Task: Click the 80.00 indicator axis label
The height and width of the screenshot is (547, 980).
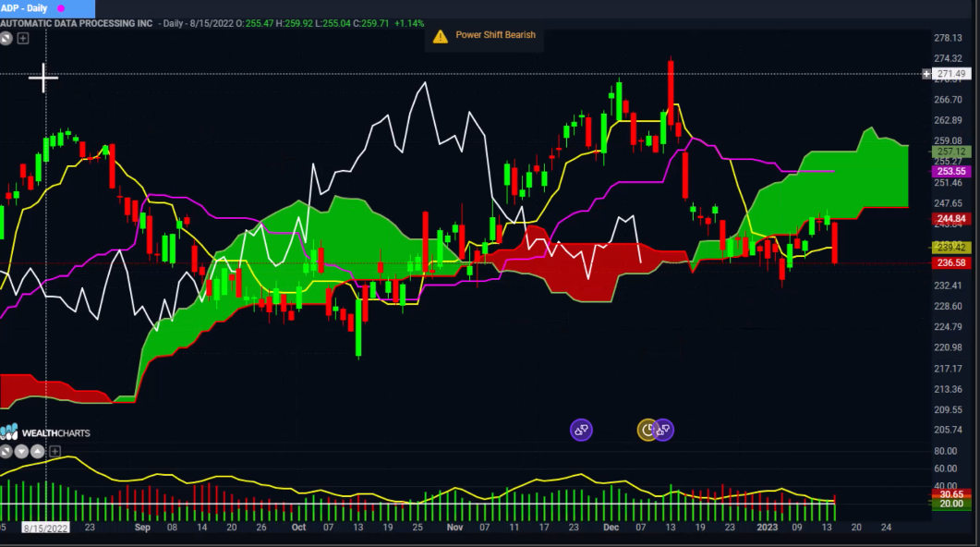Action: click(945, 451)
